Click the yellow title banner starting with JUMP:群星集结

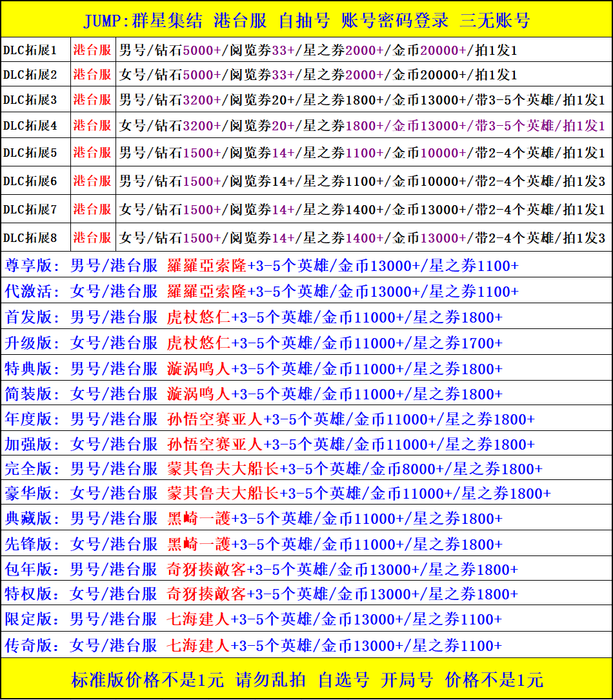coord(306,20)
